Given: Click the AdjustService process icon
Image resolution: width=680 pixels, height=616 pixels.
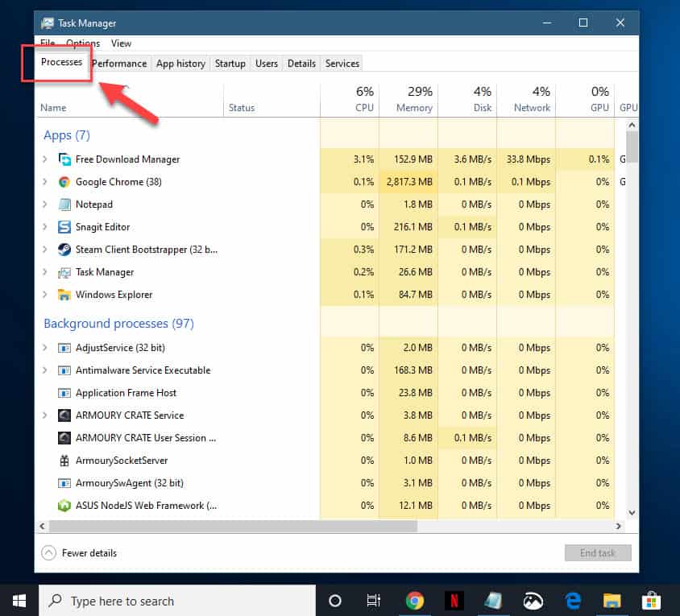Looking at the screenshot, I should [x=64, y=348].
